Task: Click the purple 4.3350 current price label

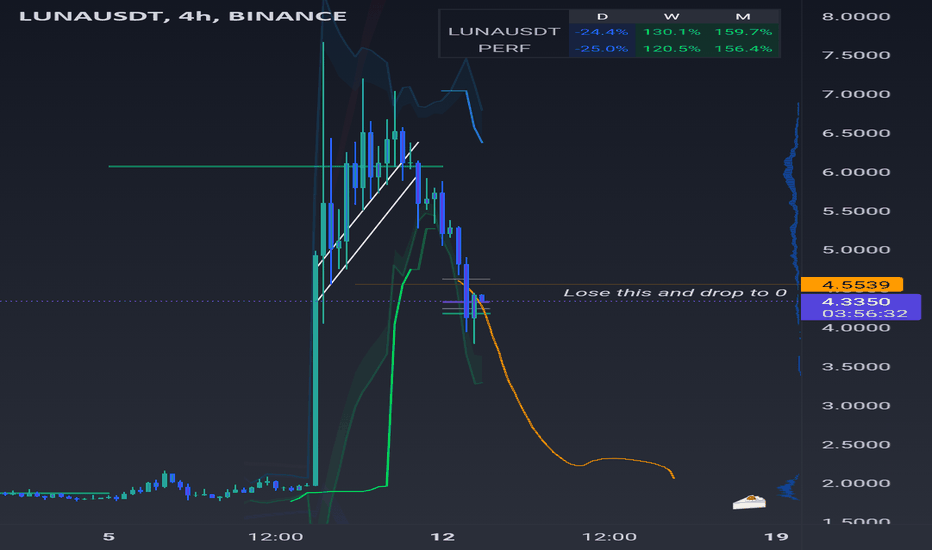Action: (x=856, y=301)
